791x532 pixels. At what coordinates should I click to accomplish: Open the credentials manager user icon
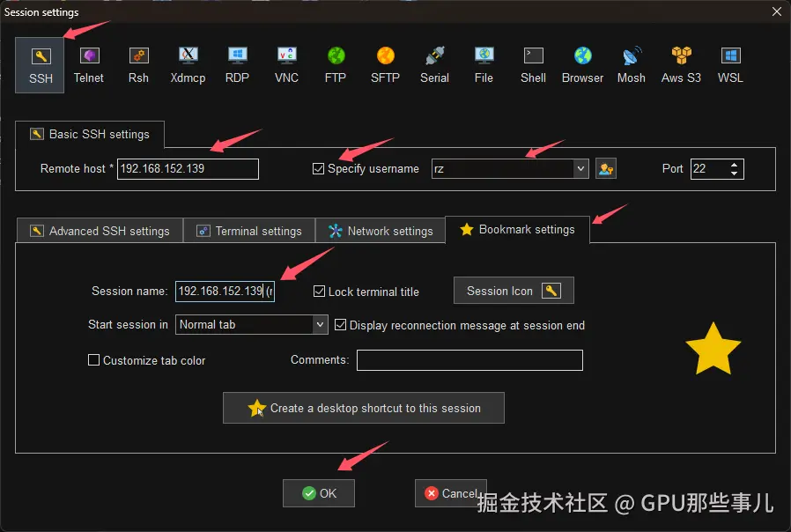point(606,169)
